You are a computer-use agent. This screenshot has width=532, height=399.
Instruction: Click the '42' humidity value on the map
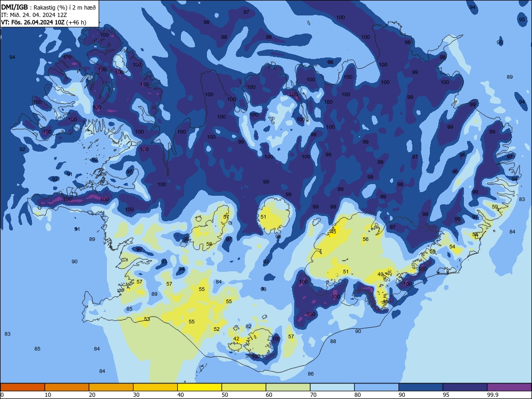point(237,338)
